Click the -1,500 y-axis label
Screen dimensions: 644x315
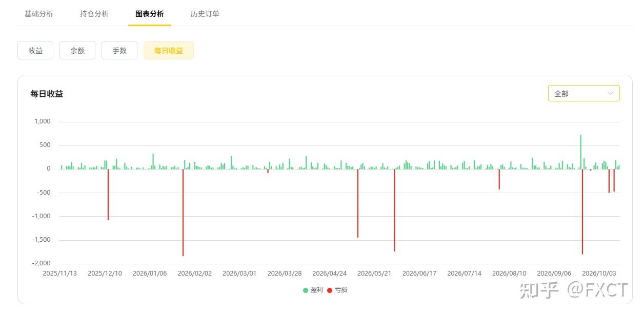(x=42, y=240)
